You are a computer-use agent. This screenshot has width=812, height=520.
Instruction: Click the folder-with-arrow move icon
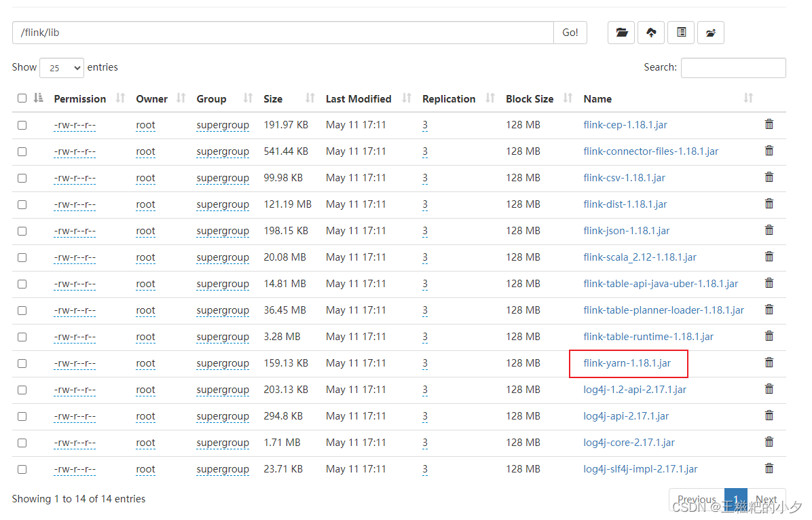pyautogui.click(x=710, y=32)
